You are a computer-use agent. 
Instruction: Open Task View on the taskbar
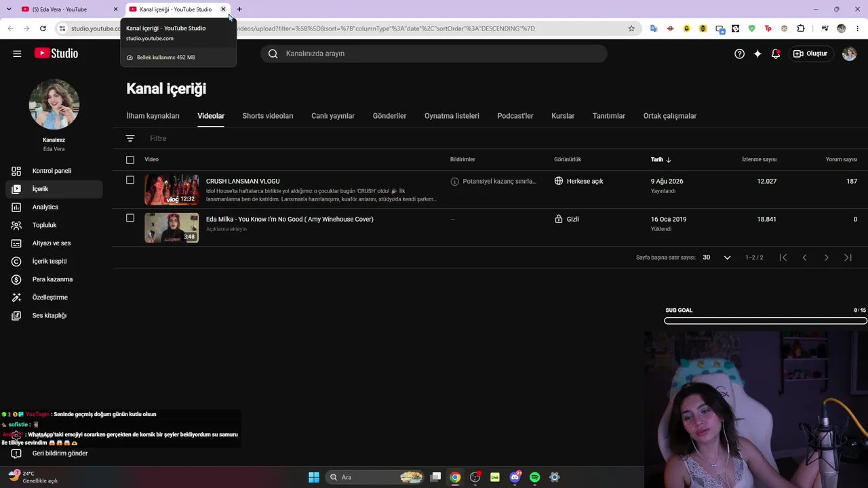(435, 477)
